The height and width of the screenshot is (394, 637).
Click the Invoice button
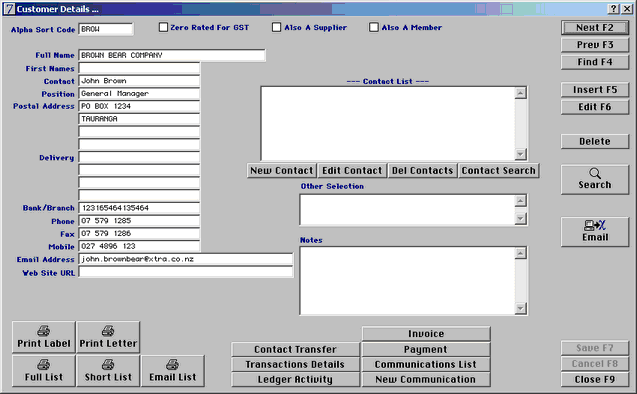pyautogui.click(x=426, y=334)
